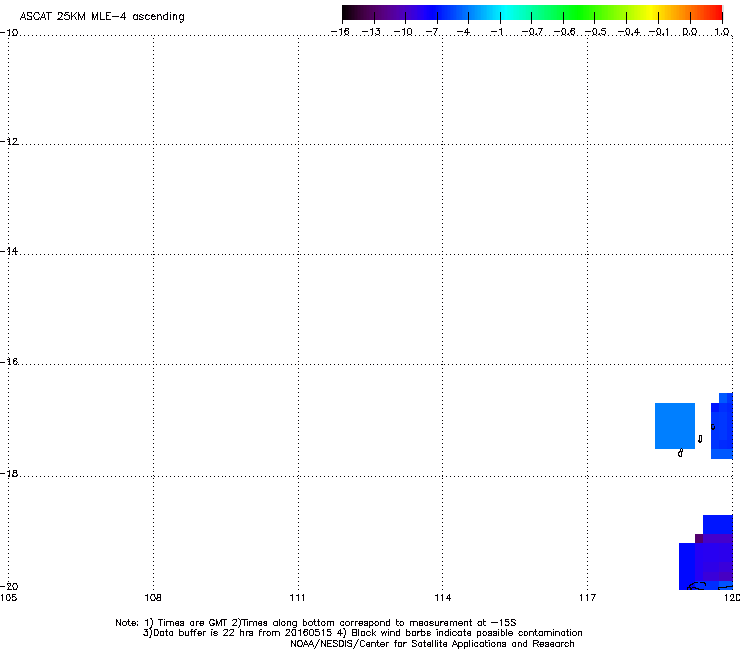Viewport: 740px width, 650px height.
Task: Click the -20 latitude axis label
Action: tap(9, 586)
